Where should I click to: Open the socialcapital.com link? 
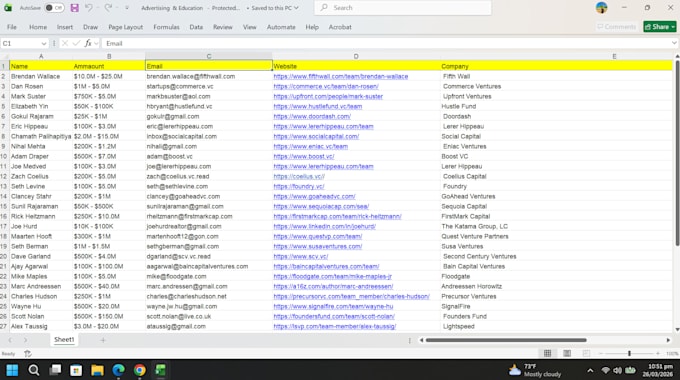coord(316,136)
